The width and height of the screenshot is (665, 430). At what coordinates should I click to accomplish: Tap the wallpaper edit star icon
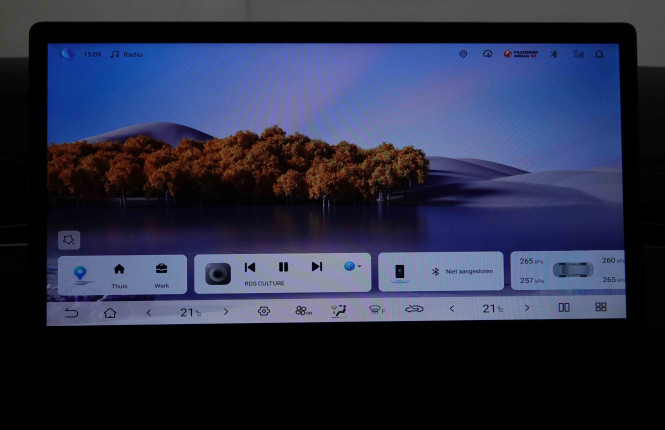(x=69, y=240)
